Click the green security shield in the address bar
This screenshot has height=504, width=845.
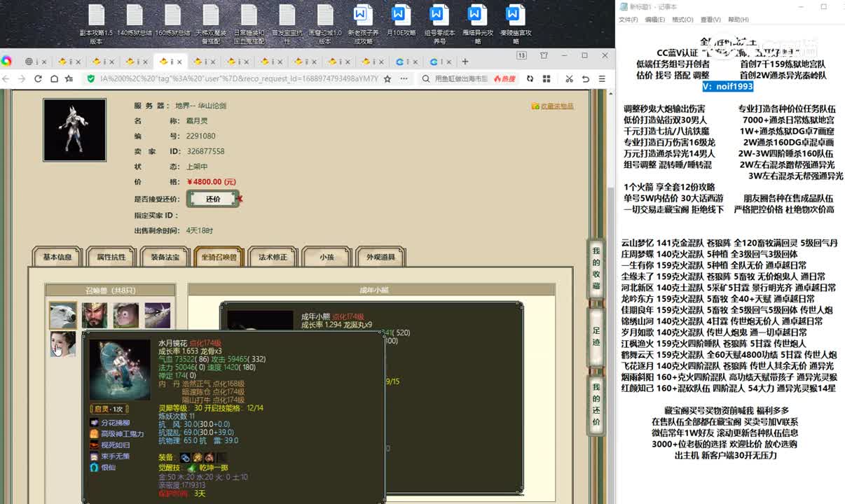tap(90, 79)
